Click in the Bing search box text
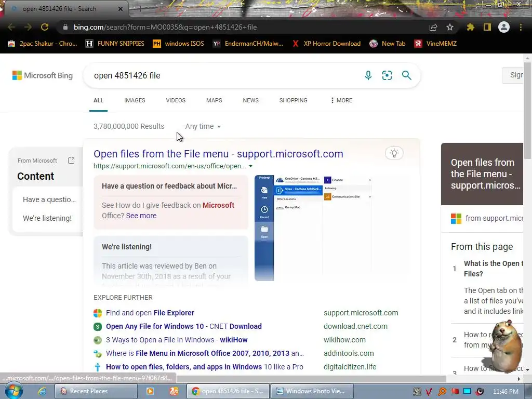This screenshot has width=532, height=399. (127, 75)
